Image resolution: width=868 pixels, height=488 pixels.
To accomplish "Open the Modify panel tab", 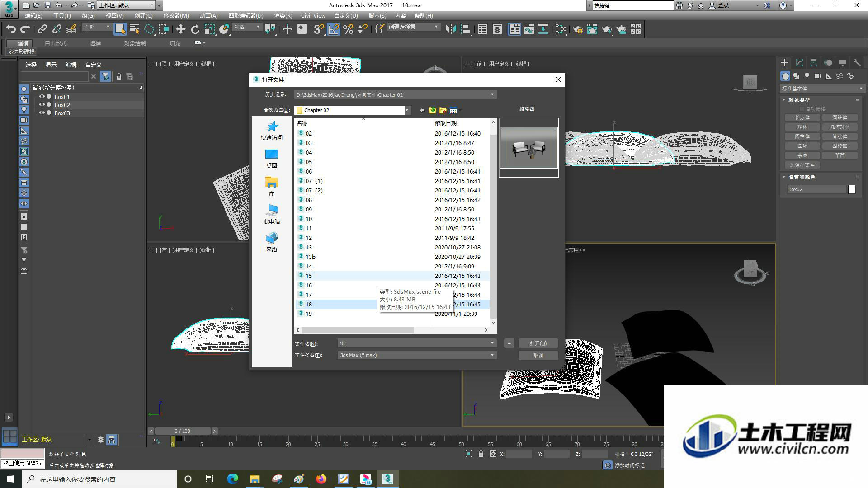I will click(x=799, y=63).
